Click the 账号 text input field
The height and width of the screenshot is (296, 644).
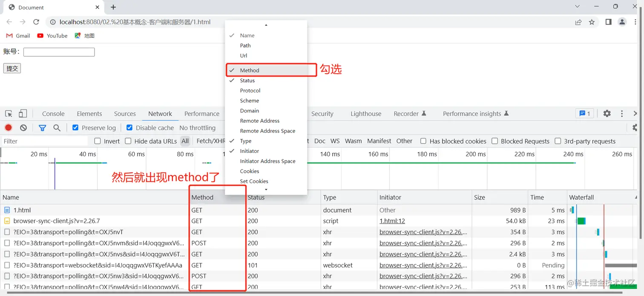[59, 52]
